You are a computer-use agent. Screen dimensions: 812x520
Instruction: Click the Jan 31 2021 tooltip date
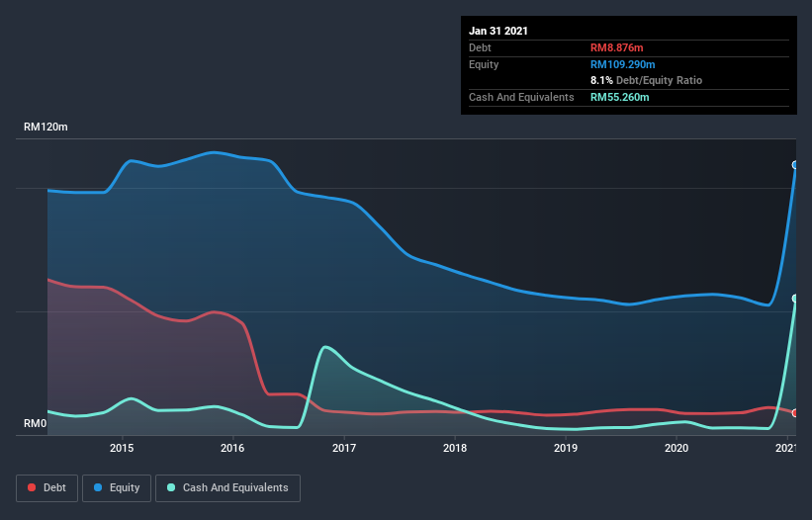click(498, 31)
